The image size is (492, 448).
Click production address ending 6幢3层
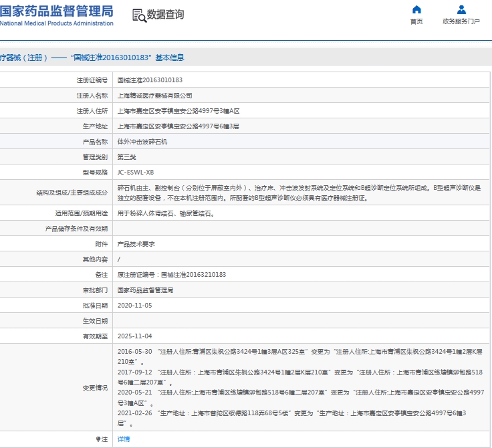(178, 126)
